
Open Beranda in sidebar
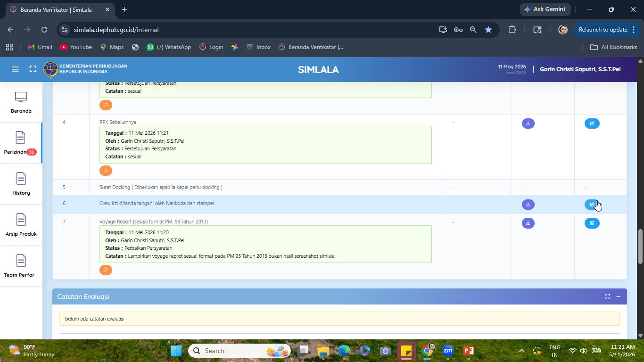(21, 102)
